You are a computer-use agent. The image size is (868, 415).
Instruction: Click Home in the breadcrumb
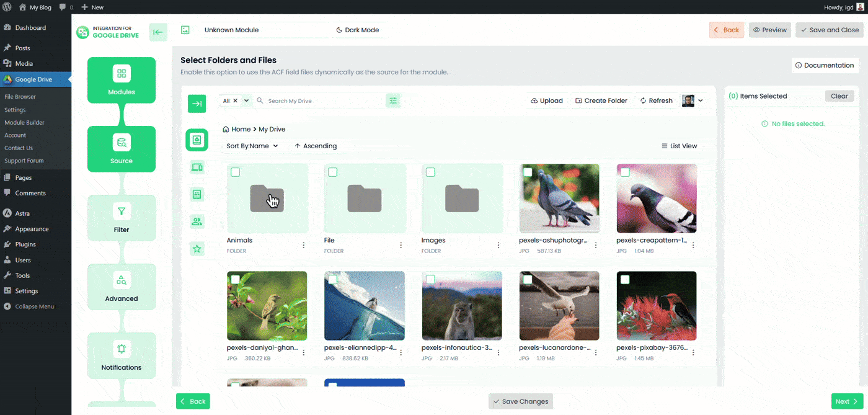coord(236,129)
